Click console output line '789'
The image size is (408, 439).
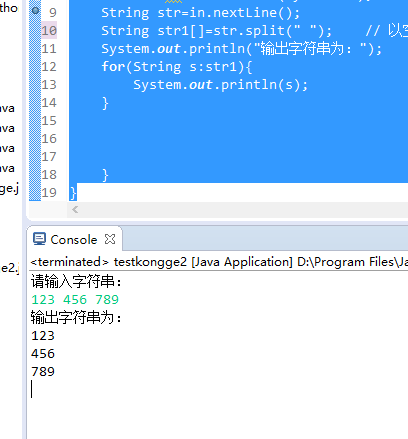[x=43, y=372]
